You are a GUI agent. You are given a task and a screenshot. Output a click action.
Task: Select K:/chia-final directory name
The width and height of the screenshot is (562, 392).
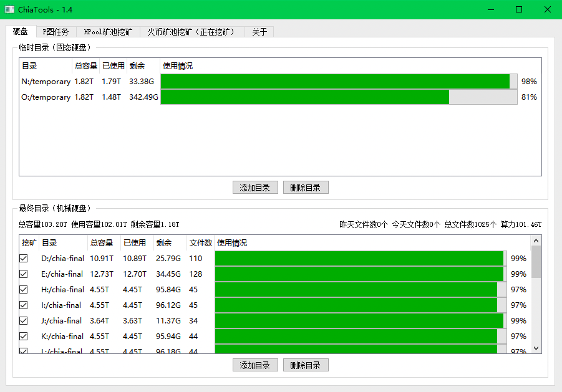(x=62, y=336)
